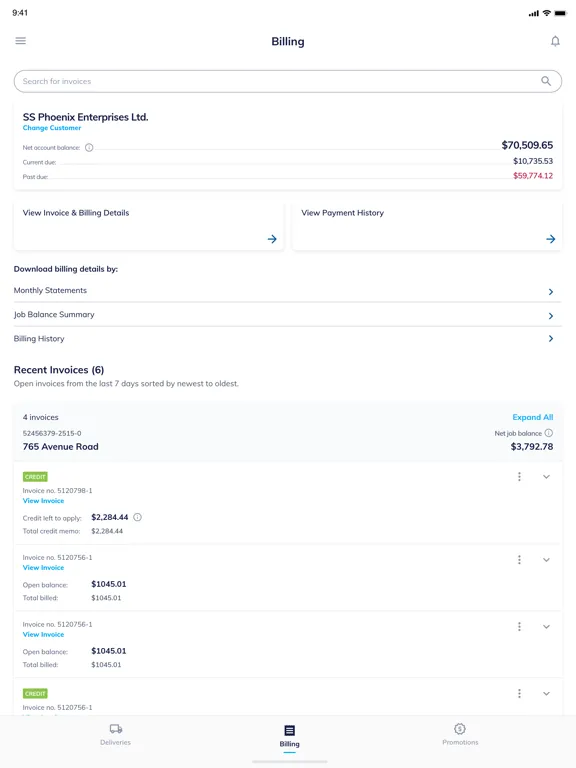Click chevron next to Billing History
The image size is (576, 768).
point(551,338)
